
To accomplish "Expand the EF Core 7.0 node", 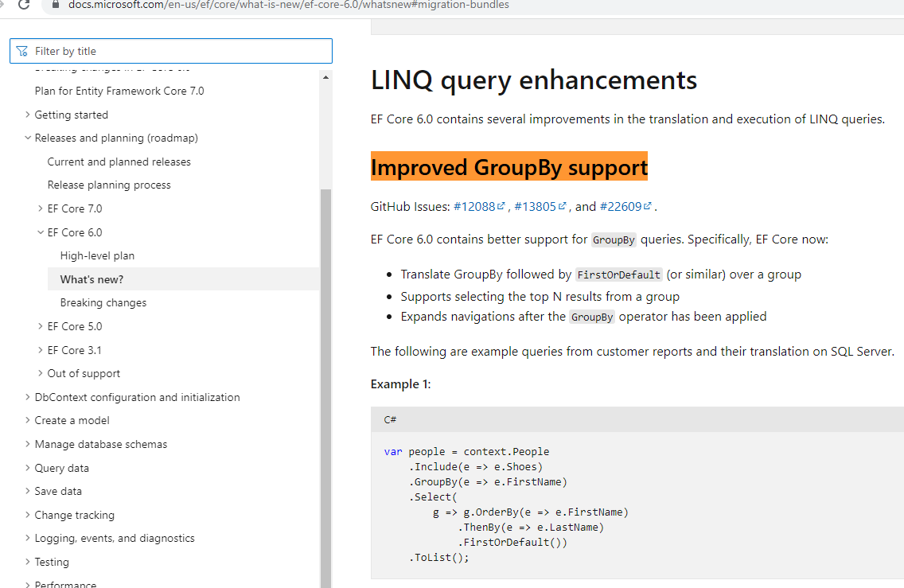I will tap(41, 208).
